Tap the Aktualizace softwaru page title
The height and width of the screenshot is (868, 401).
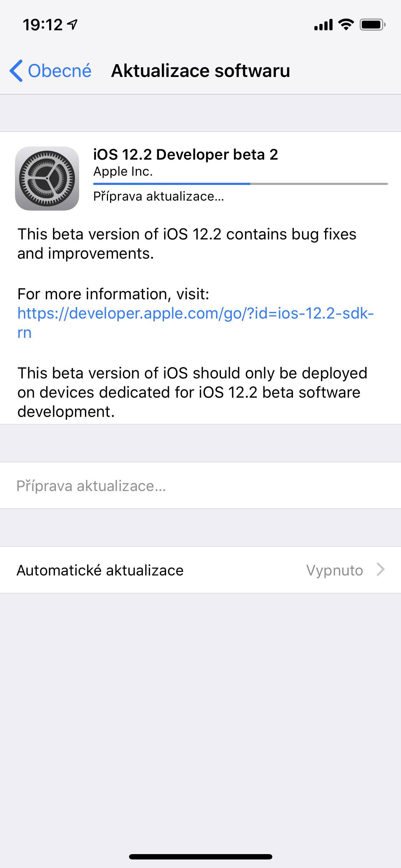(201, 71)
